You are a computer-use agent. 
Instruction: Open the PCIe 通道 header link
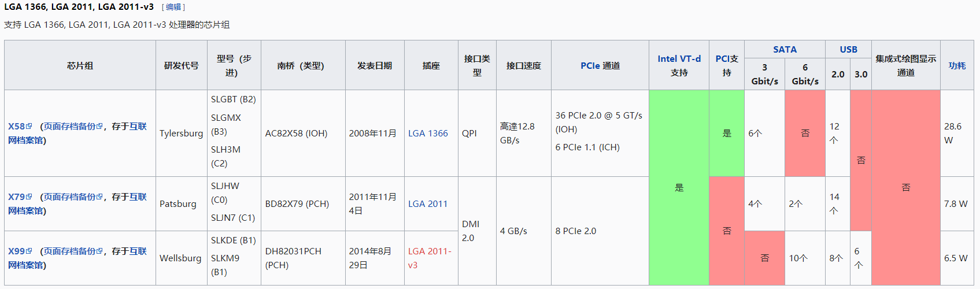pos(600,65)
